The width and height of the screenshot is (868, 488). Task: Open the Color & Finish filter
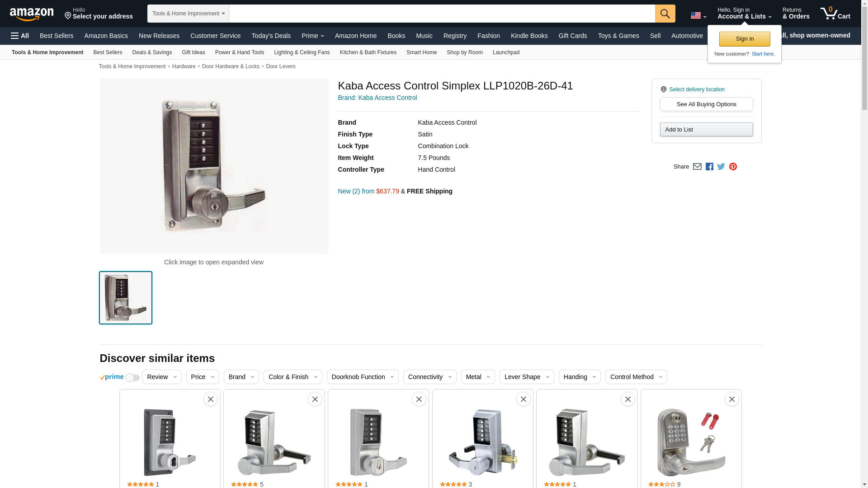292,377
